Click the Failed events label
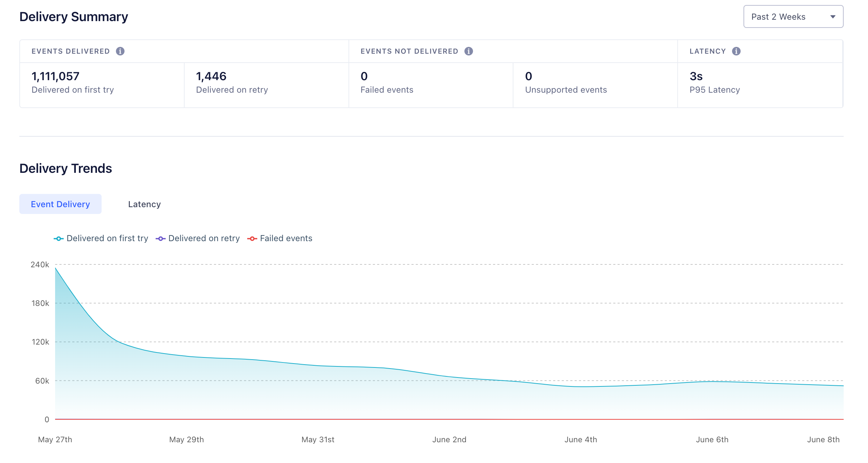868x463 pixels. 387,90
